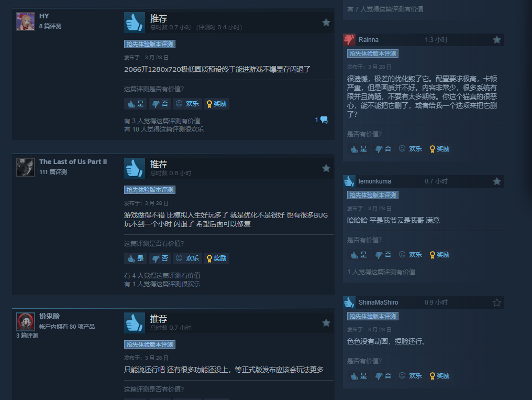Open Rainna's profile name link
Viewport: 532px width, 400px height.
click(369, 40)
